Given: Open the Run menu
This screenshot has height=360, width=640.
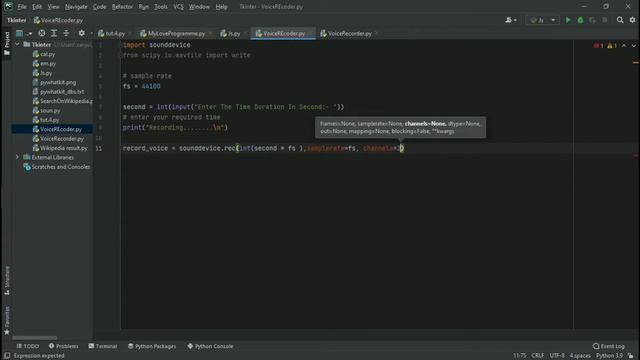Looking at the screenshot, I should click(144, 7).
